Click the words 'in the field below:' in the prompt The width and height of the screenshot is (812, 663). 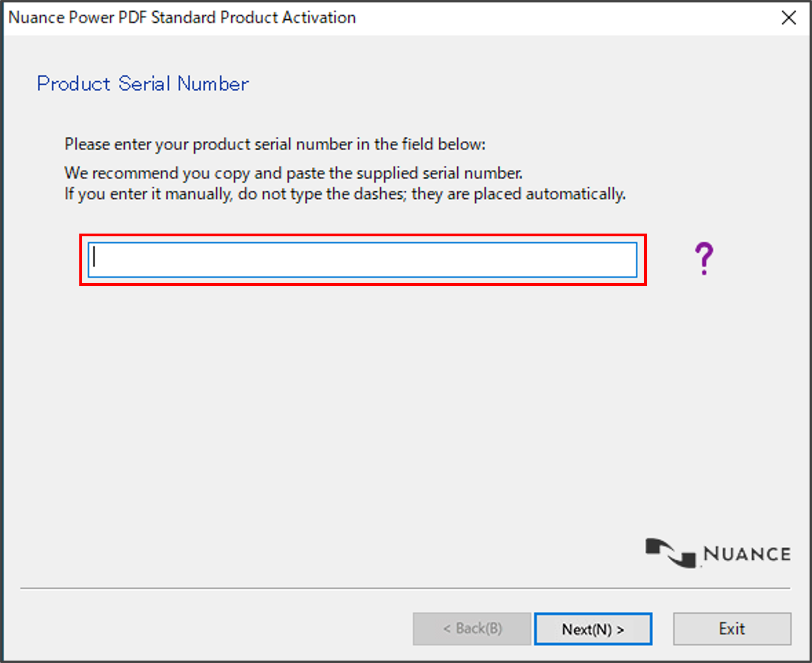coord(421,144)
